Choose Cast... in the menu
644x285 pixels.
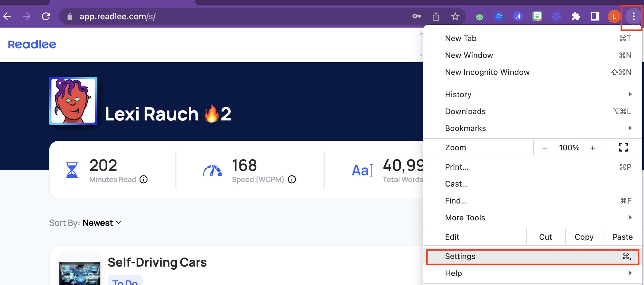coord(532,184)
